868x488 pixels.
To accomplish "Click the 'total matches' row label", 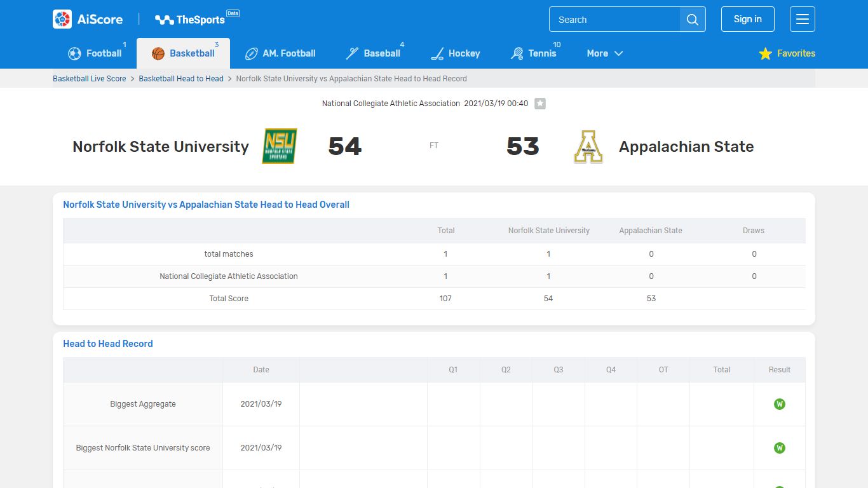I will (x=229, y=254).
